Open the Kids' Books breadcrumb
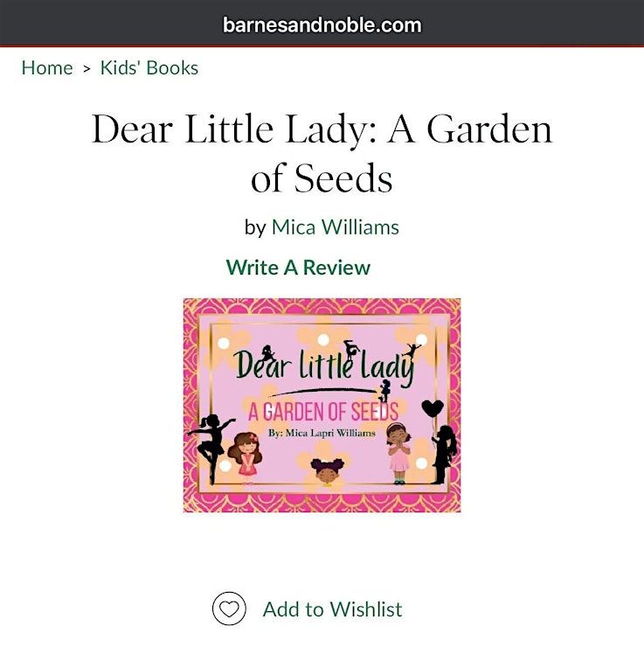 click(x=149, y=67)
